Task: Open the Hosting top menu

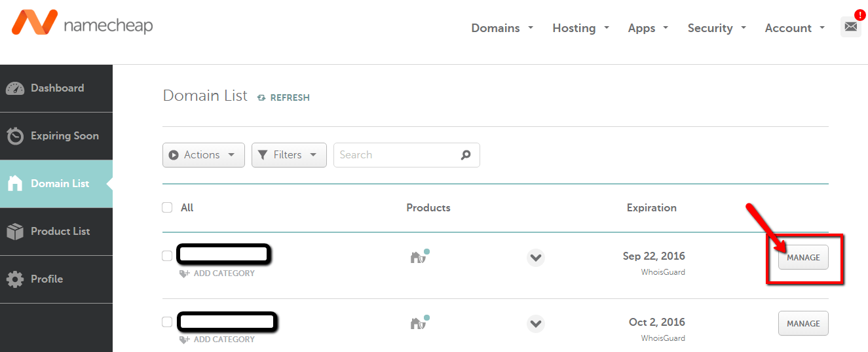Action: 580,28
